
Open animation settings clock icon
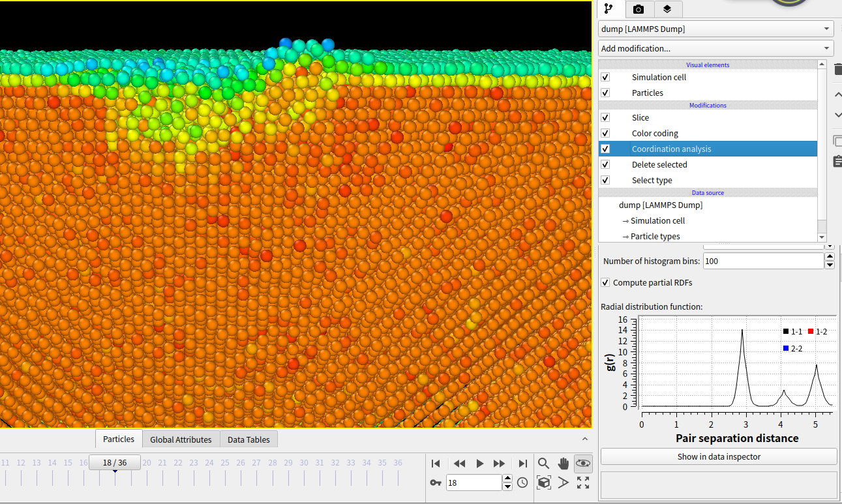(522, 482)
